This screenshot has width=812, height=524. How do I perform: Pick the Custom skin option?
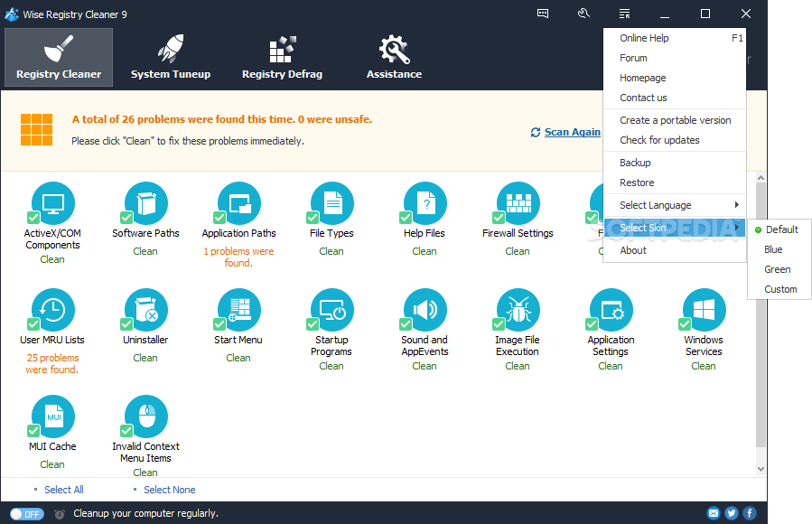779,289
